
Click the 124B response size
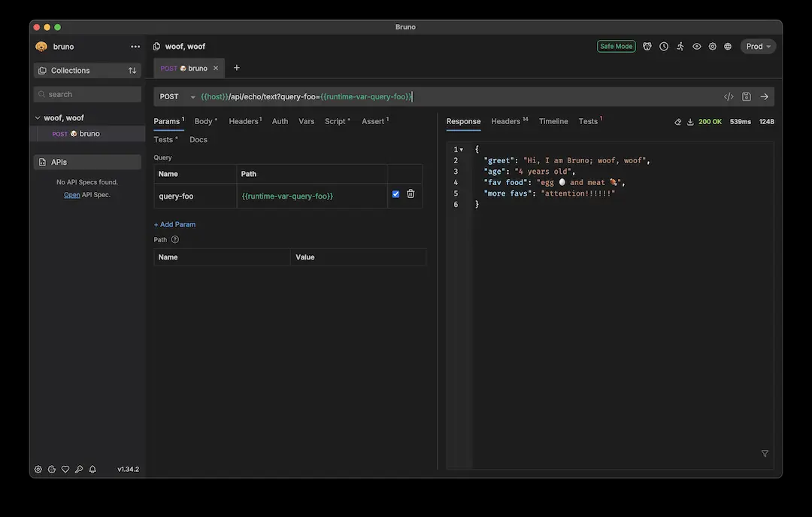click(x=766, y=122)
